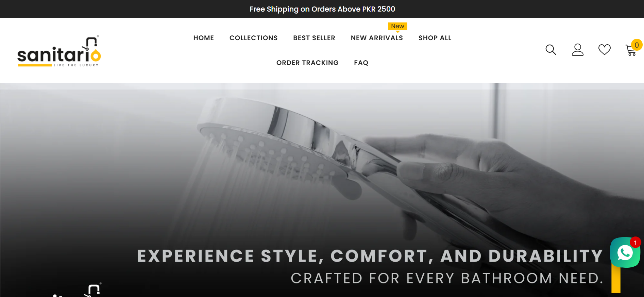Click the cart item count badge

click(637, 45)
